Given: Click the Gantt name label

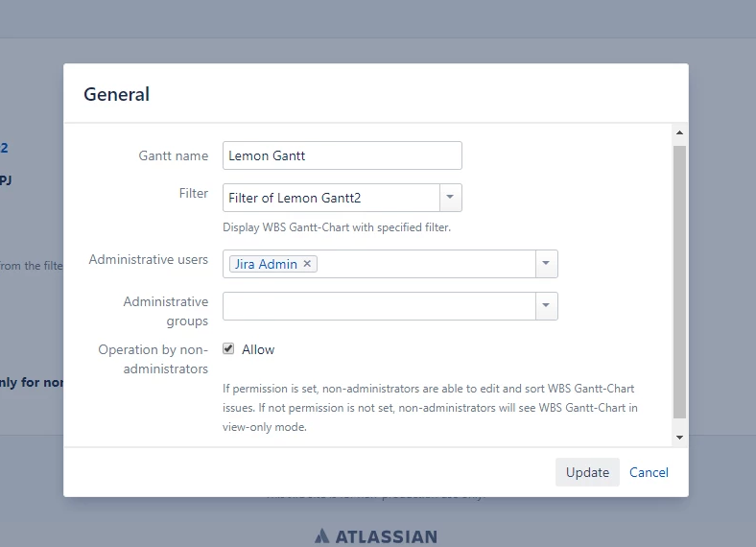Looking at the screenshot, I should pos(174,155).
